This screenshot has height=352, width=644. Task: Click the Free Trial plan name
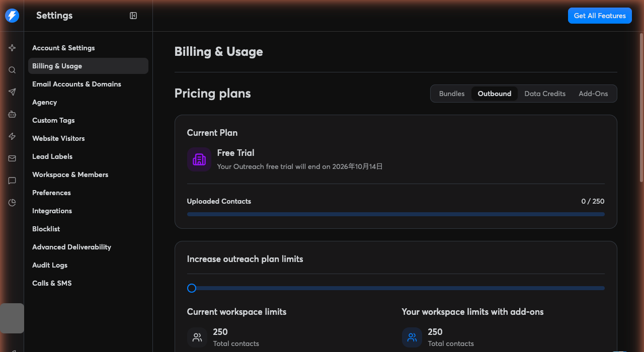click(x=236, y=153)
